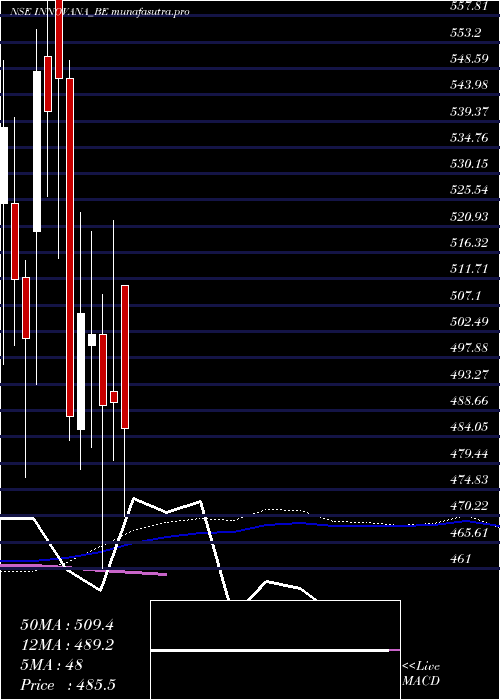Screen dimensions: 500x700
Task: Click the 497.88 price axis label
Action: point(469,348)
